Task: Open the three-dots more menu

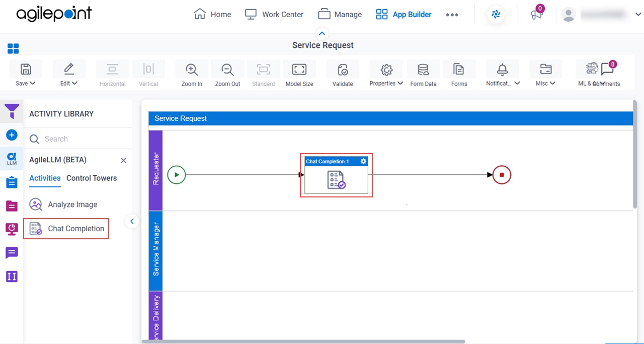Action: point(452,15)
